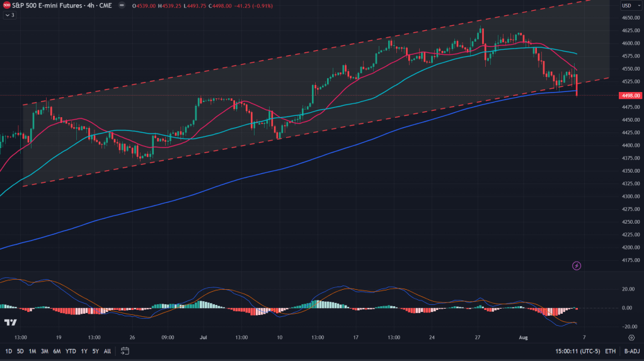This screenshot has height=361, width=644.
Task: Select the 1D time range
Action: 9,351
